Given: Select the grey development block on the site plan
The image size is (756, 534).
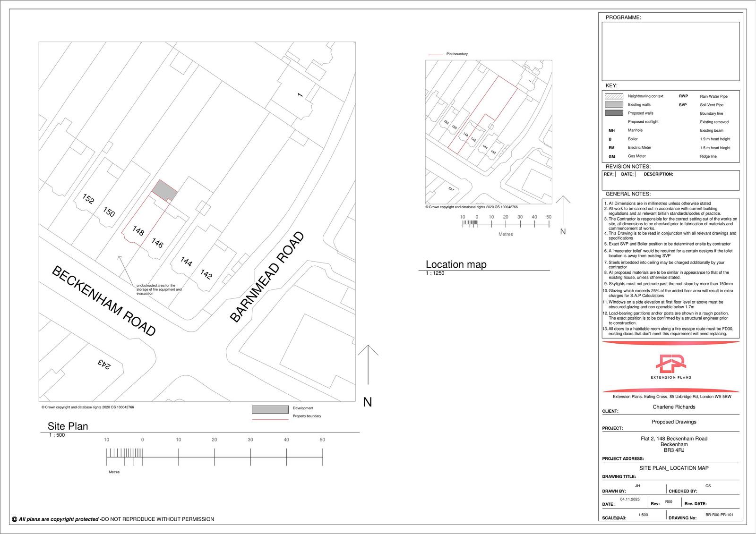Looking at the screenshot, I should click(x=164, y=190).
